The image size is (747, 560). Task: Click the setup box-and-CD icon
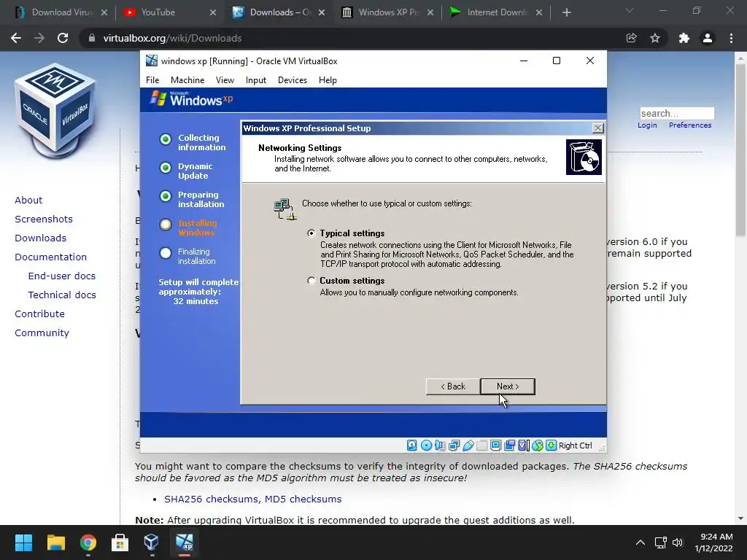coord(584,157)
